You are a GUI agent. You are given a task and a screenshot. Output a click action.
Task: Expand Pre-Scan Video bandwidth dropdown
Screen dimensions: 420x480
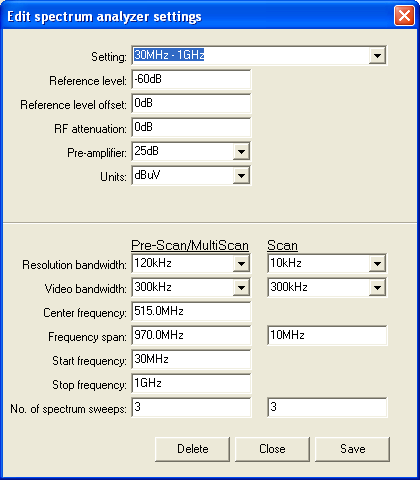(241, 287)
